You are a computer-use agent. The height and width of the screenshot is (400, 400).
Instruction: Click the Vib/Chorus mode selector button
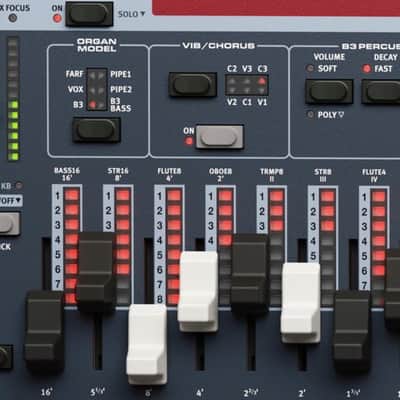193,85
